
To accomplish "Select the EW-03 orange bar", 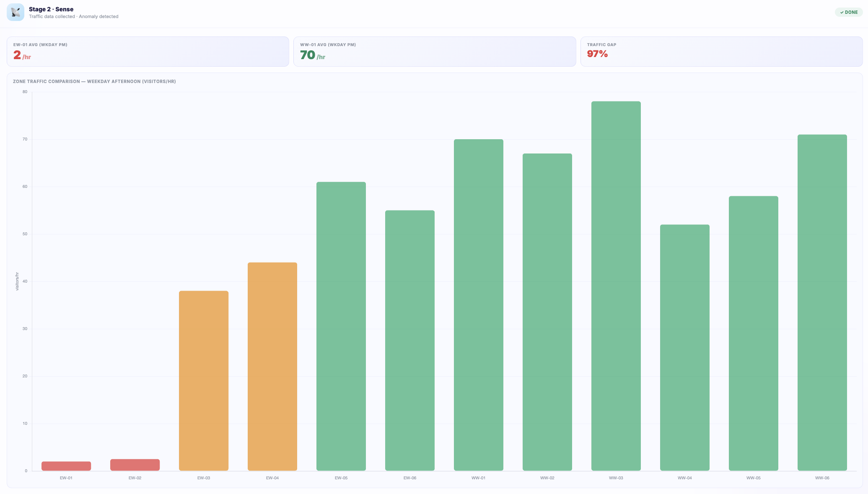I will [204, 381].
